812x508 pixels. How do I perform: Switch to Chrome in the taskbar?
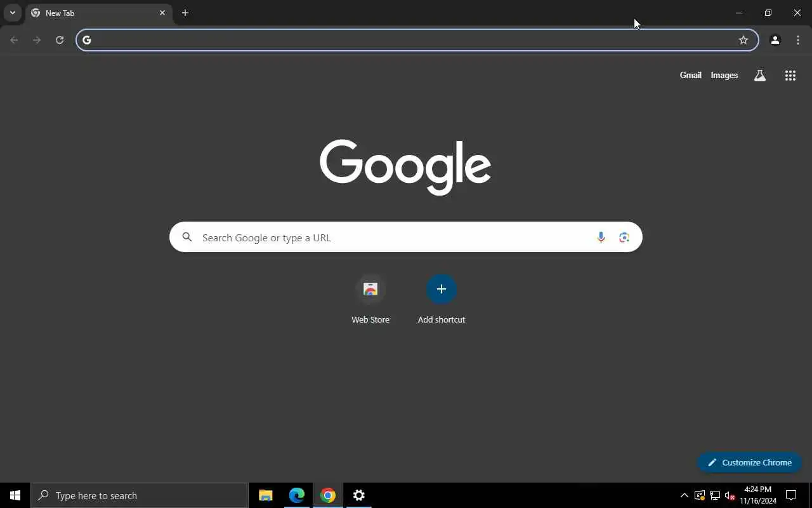pos(328,495)
